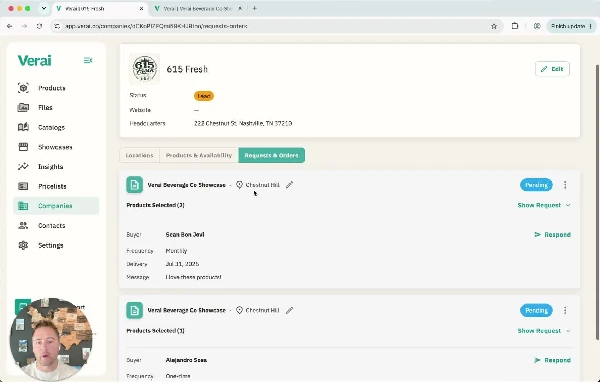This screenshot has width=600, height=382.
Task: Click the 615 Fresh company logo
Action: [x=145, y=69]
